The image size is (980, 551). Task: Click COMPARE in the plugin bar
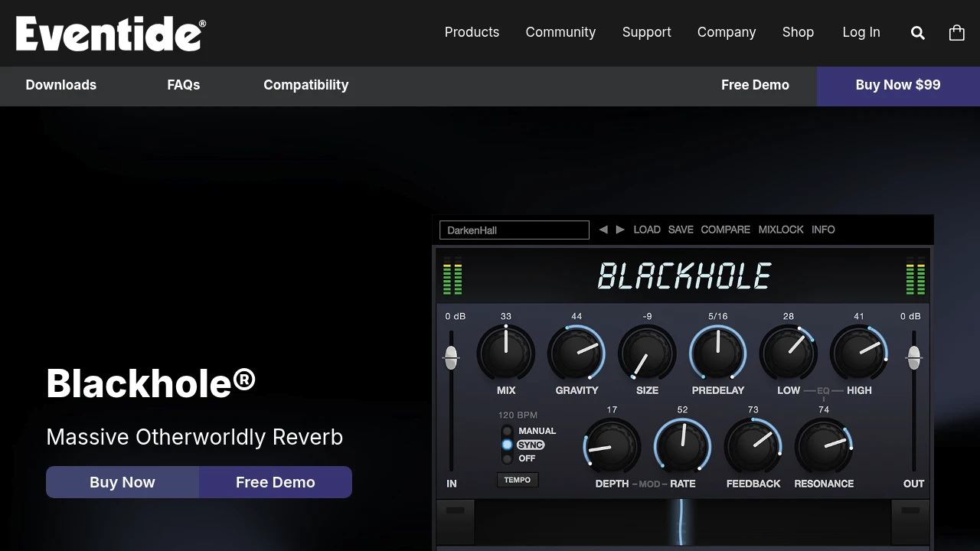[726, 230]
